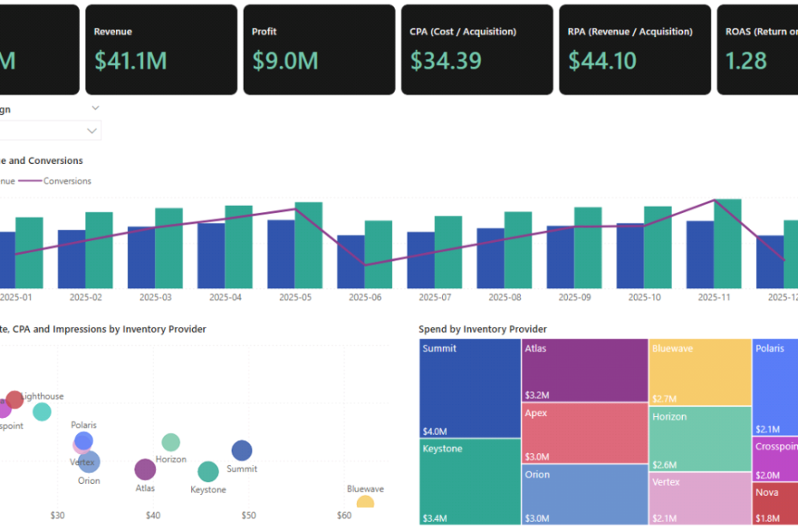Click the purple Atlas treemap tile
The height and width of the screenshot is (532, 798).
click(584, 370)
